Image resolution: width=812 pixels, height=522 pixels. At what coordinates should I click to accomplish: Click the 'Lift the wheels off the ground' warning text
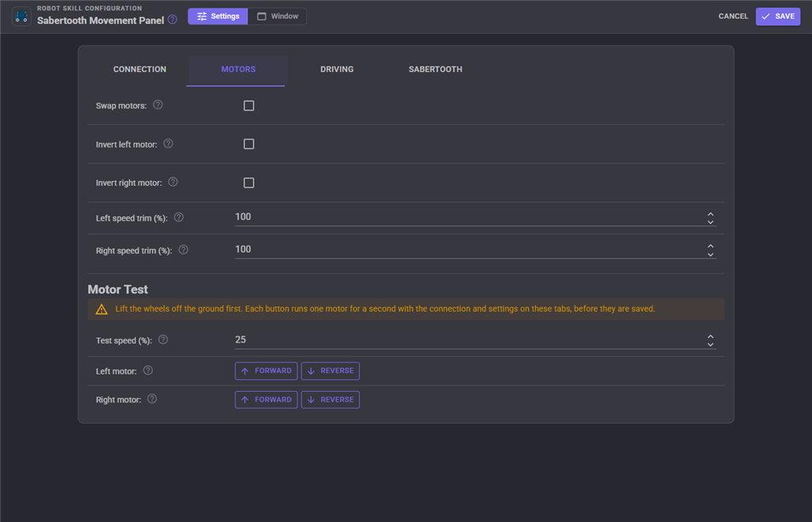(385, 309)
